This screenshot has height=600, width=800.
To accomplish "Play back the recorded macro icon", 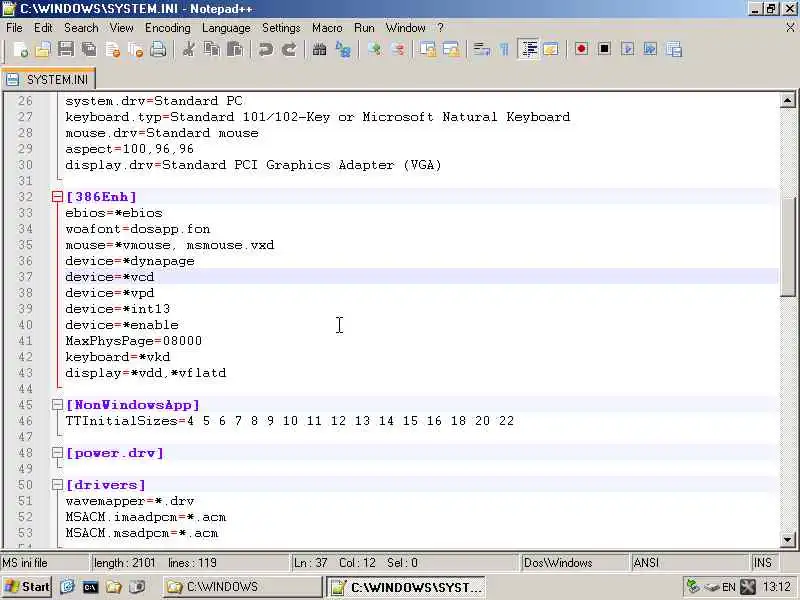I will tap(628, 49).
